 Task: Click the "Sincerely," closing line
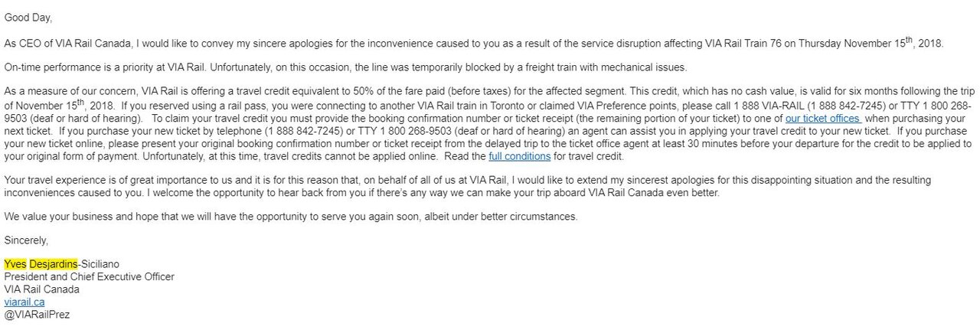(x=25, y=240)
